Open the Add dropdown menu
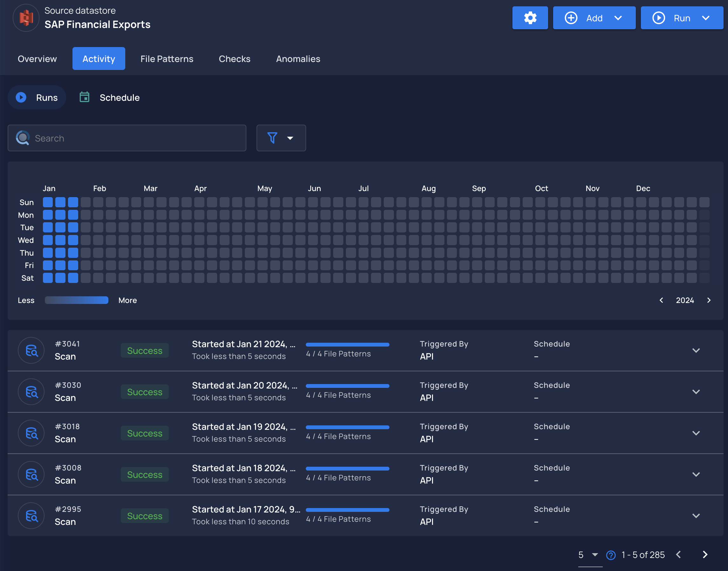 pyautogui.click(x=594, y=18)
